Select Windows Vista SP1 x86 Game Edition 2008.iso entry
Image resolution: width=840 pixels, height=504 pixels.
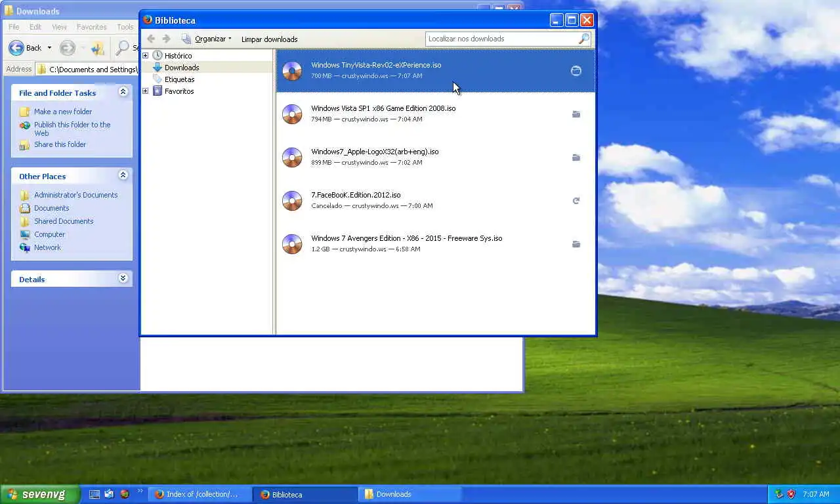tap(436, 114)
